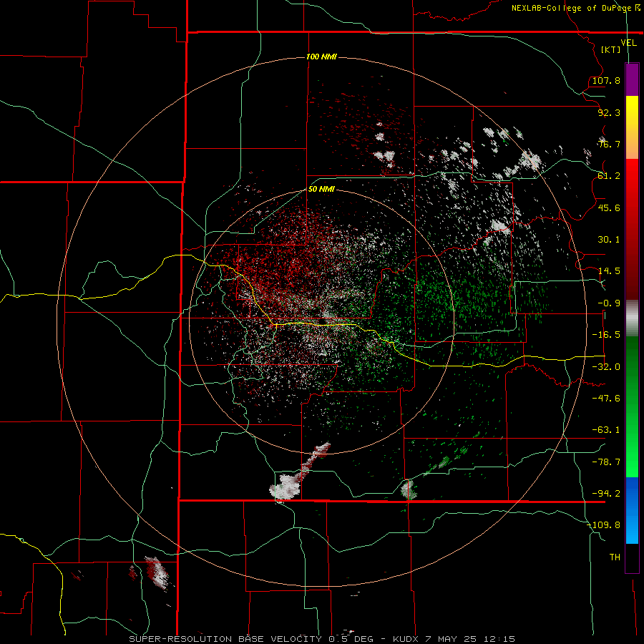Click the -32.0 velocity scale value
The height and width of the screenshot is (644, 644).
click(606, 367)
